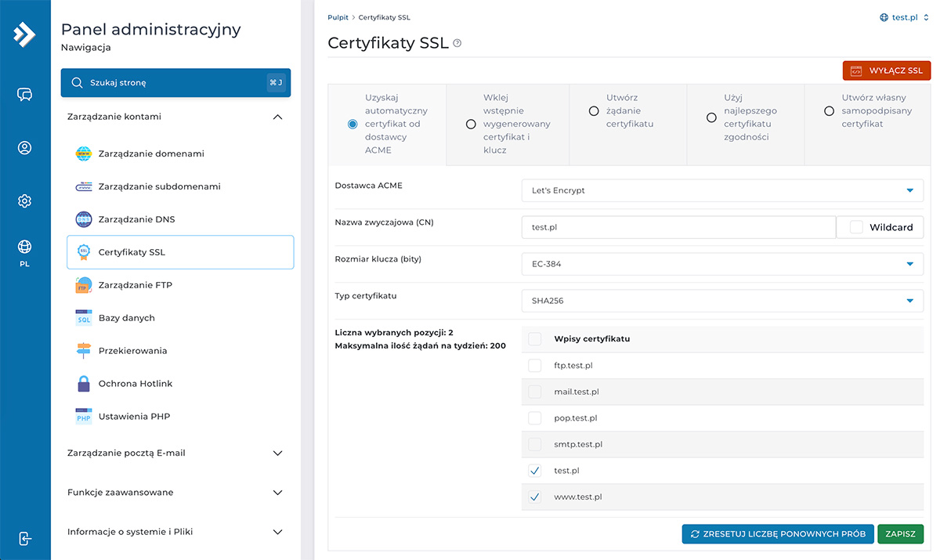Select 'Utwórz własny samopodpisany certyfikat' radio option
The height and width of the screenshot is (560, 940).
pyautogui.click(x=829, y=111)
